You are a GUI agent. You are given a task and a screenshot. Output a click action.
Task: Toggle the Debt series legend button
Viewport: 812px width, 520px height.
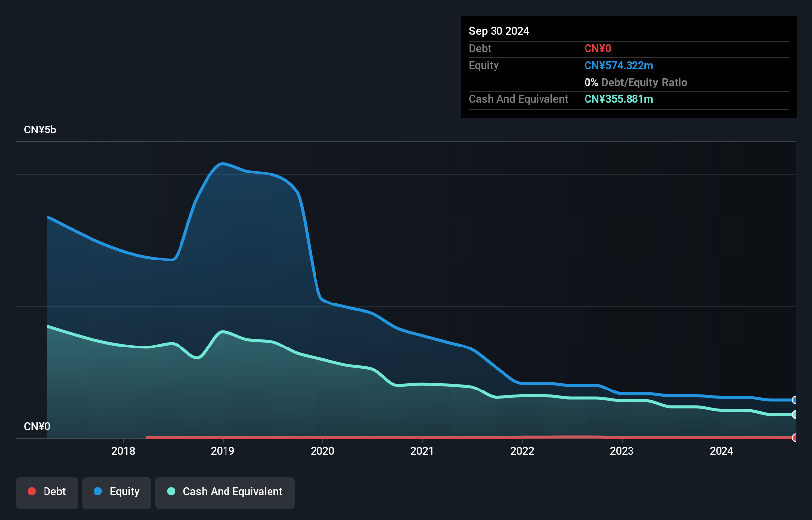[x=47, y=493]
